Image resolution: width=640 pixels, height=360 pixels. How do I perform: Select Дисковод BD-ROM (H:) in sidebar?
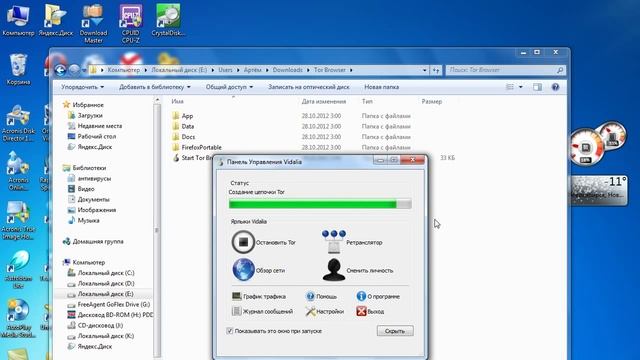point(115,315)
